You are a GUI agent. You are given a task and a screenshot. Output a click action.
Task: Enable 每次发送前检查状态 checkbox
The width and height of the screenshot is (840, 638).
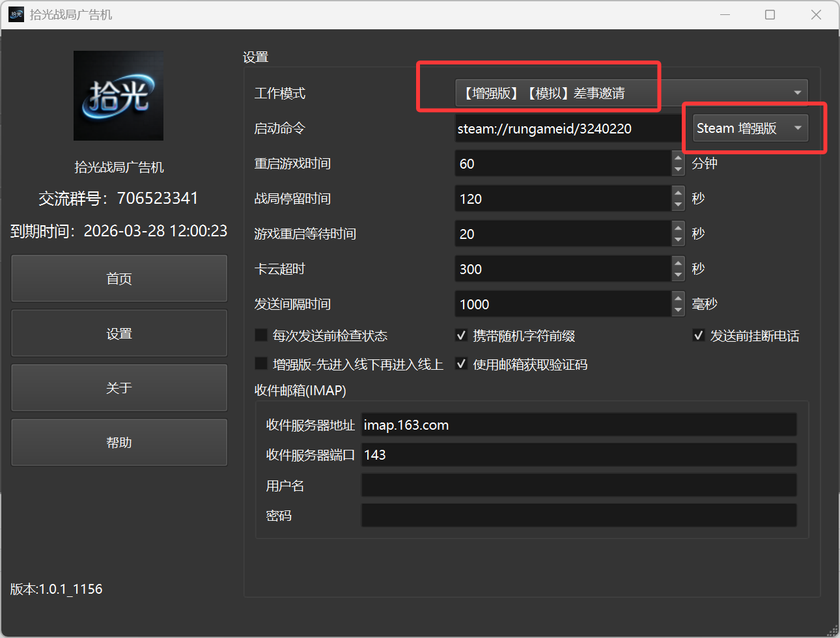pos(261,335)
